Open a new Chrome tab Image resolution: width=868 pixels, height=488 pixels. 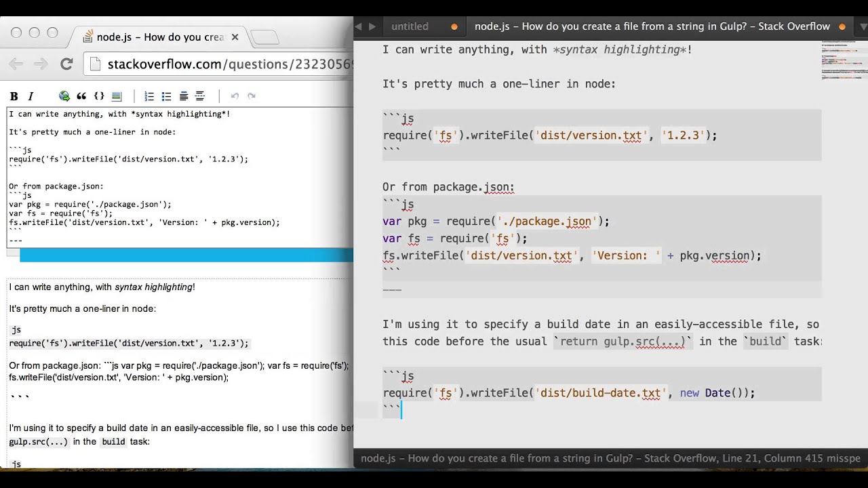click(x=264, y=37)
